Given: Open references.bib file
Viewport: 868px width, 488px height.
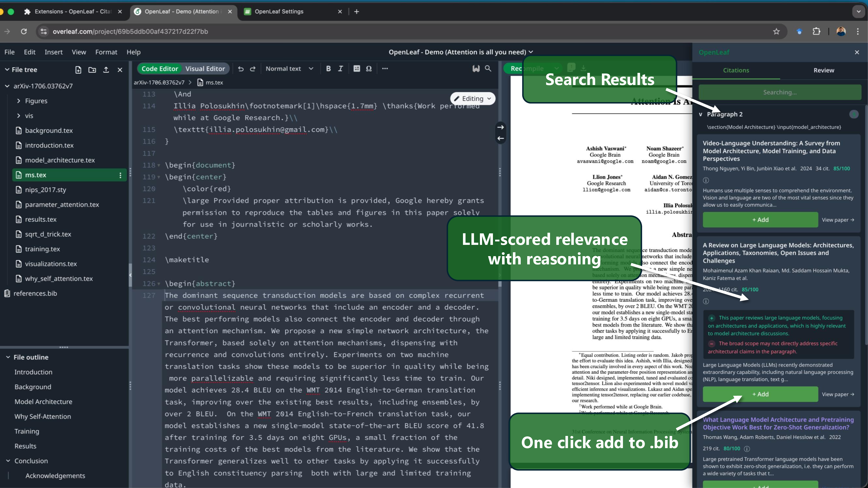Looking at the screenshot, I should click(35, 294).
